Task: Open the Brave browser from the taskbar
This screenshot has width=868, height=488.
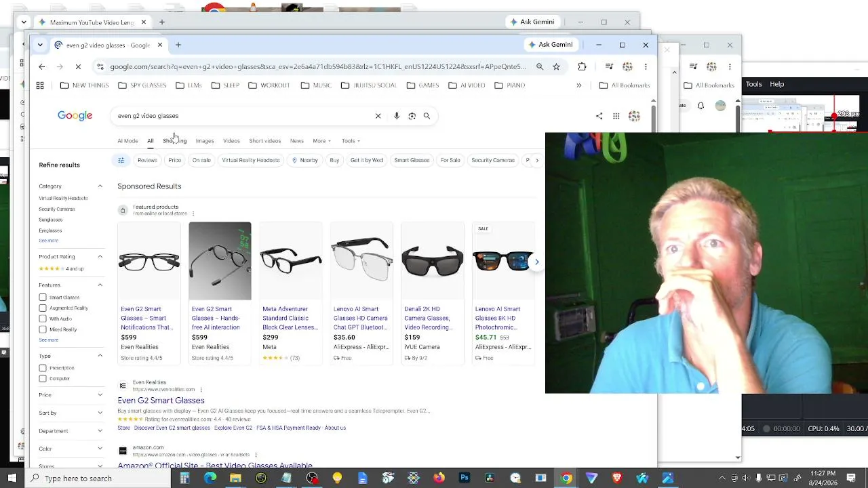Action: point(616,478)
